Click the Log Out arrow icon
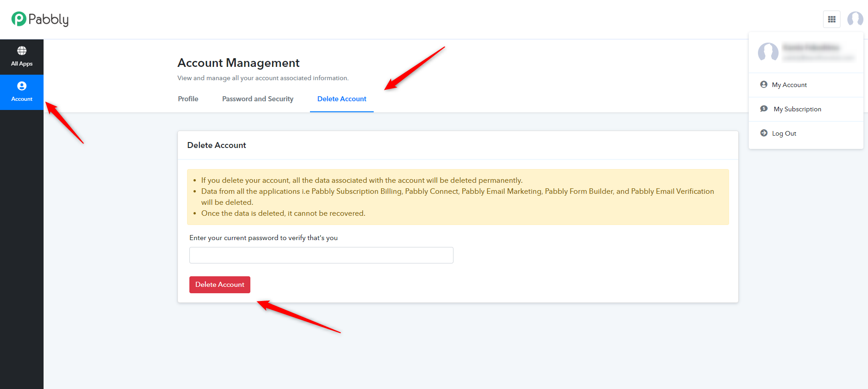The width and height of the screenshot is (868, 389). pyautogui.click(x=764, y=133)
